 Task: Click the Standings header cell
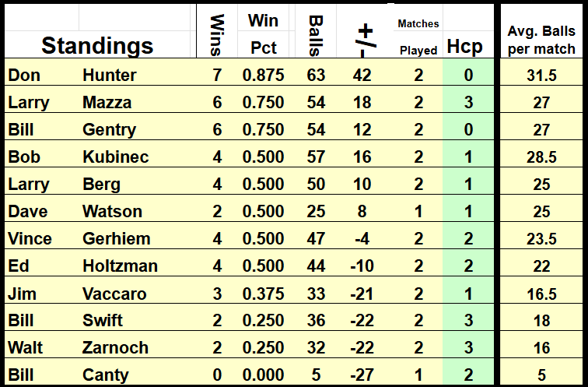[x=97, y=45]
